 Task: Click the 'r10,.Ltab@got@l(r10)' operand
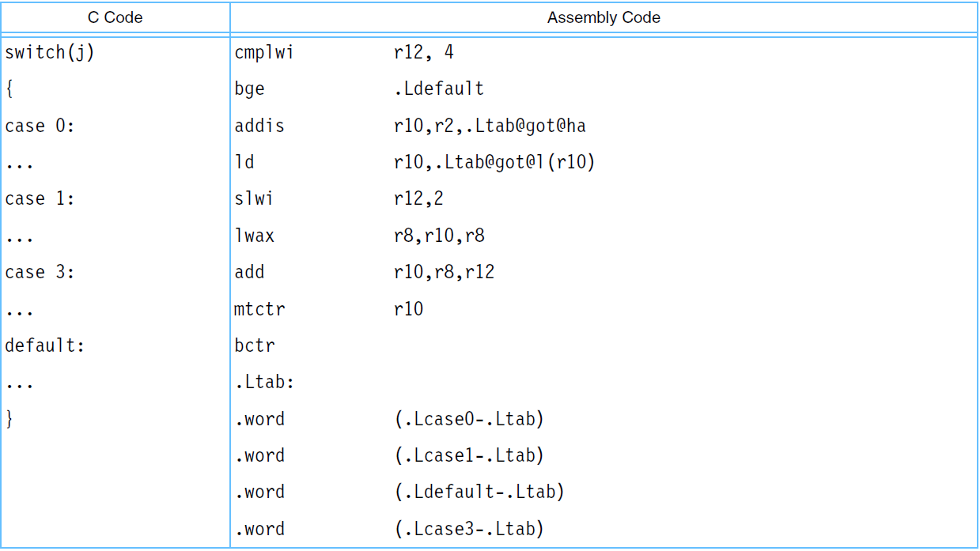tap(494, 162)
